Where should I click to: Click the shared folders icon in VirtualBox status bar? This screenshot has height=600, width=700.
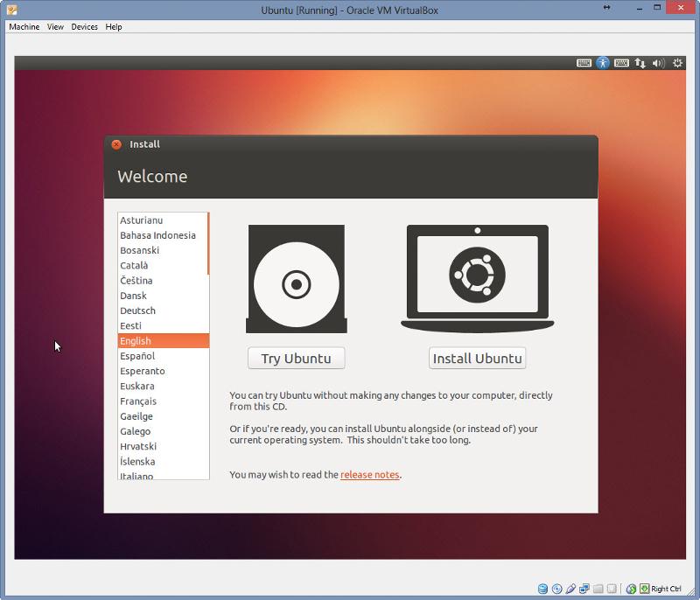click(598, 589)
